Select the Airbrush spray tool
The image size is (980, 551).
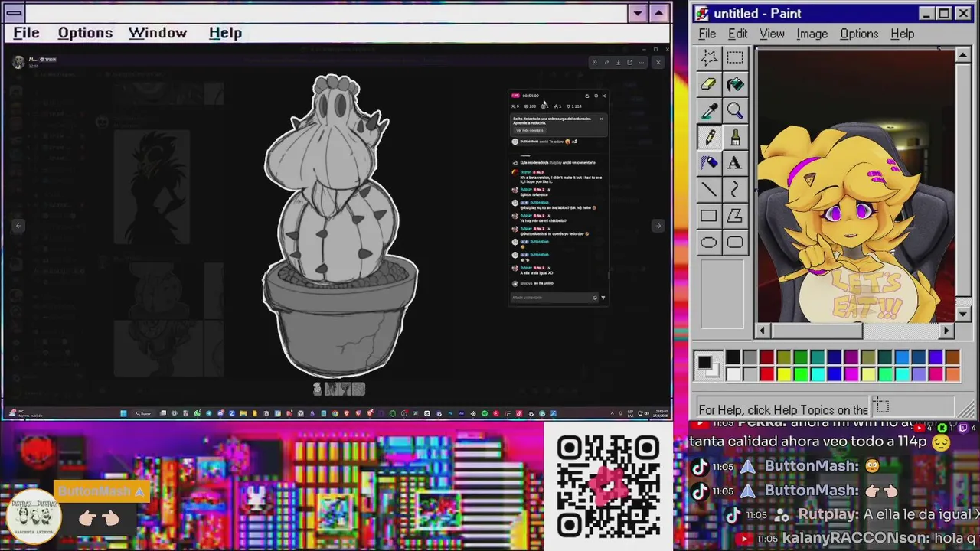click(x=709, y=163)
